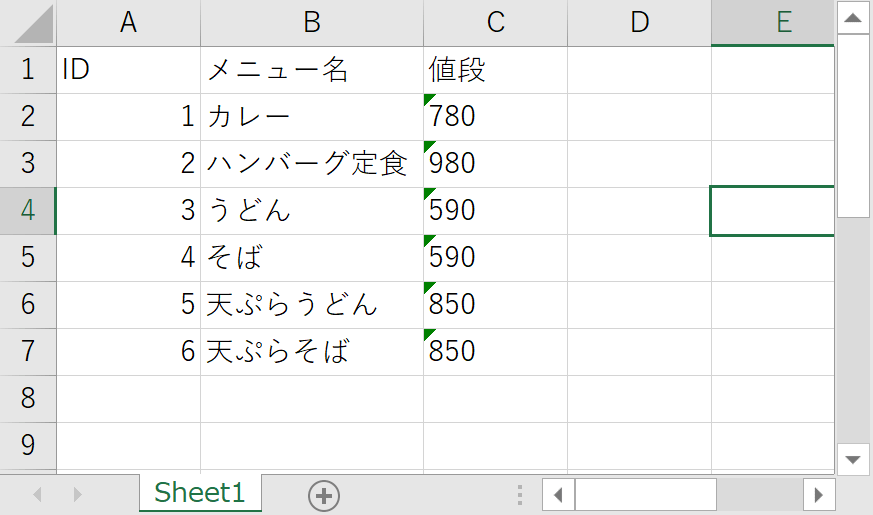Click the Select All corner triangle

click(x=28, y=23)
